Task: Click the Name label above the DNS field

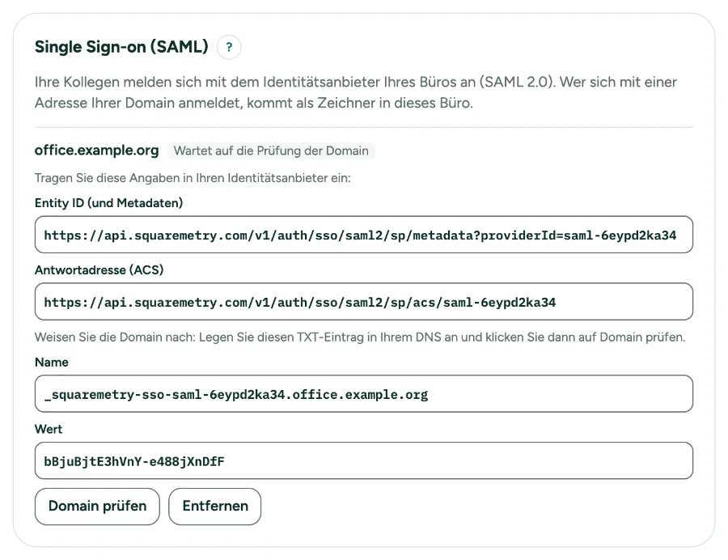Action: (x=52, y=363)
